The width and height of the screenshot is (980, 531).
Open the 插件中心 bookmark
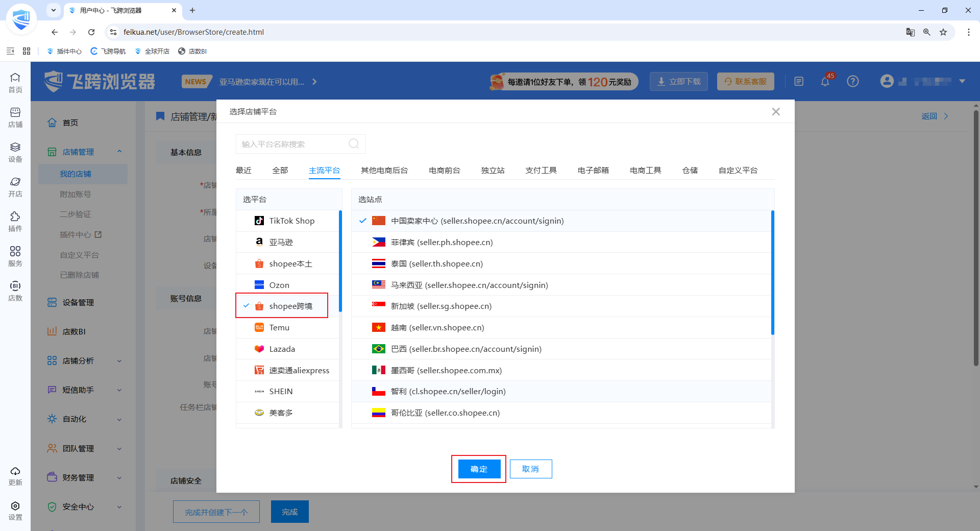[64, 51]
